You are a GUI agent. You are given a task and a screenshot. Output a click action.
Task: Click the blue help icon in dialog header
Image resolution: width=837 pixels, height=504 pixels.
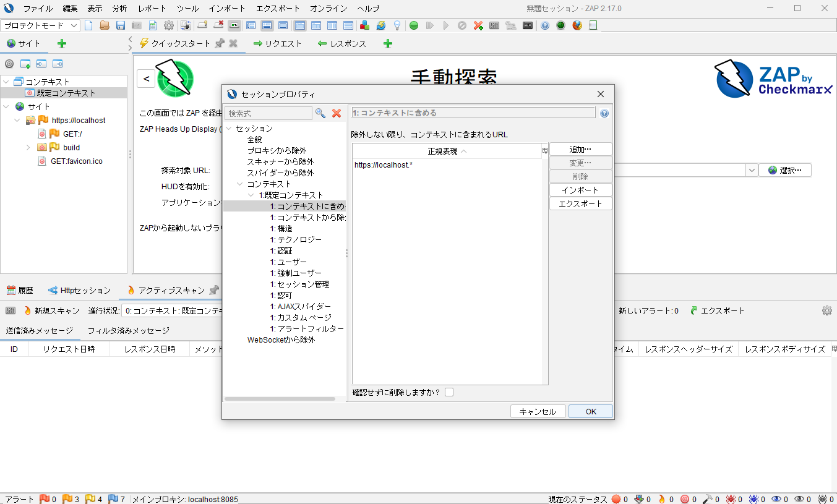pyautogui.click(x=604, y=113)
